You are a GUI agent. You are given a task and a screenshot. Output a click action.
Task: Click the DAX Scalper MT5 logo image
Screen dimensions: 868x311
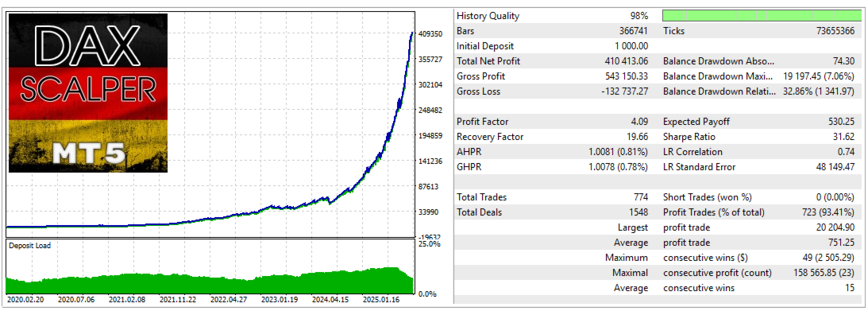pyautogui.click(x=88, y=93)
